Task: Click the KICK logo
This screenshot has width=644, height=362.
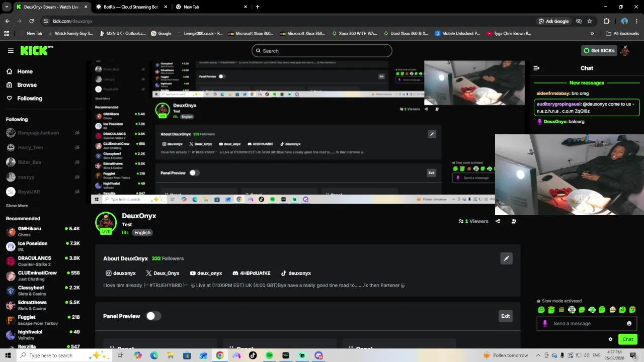Action: coord(36,50)
